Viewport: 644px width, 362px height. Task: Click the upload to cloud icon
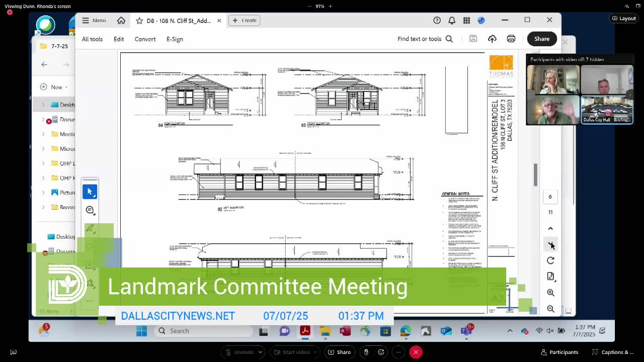pyautogui.click(x=492, y=39)
